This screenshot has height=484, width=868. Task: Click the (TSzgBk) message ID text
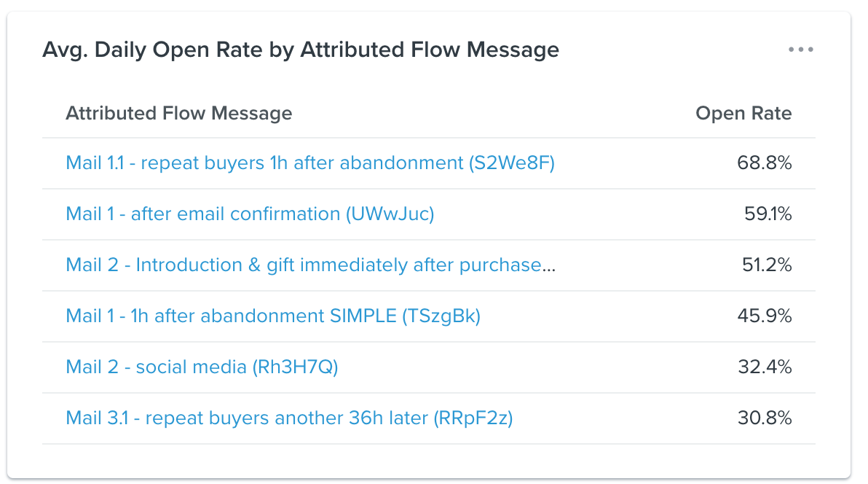tap(441, 316)
